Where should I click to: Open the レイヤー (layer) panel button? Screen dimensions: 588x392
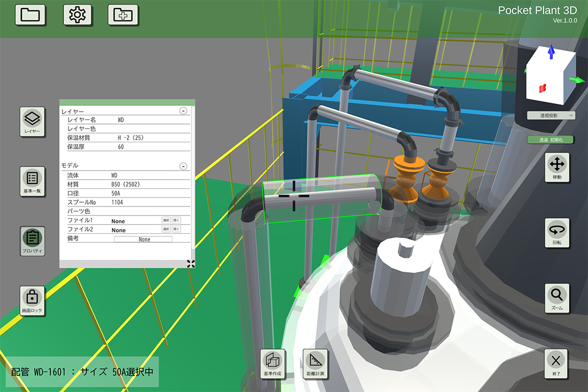32,122
